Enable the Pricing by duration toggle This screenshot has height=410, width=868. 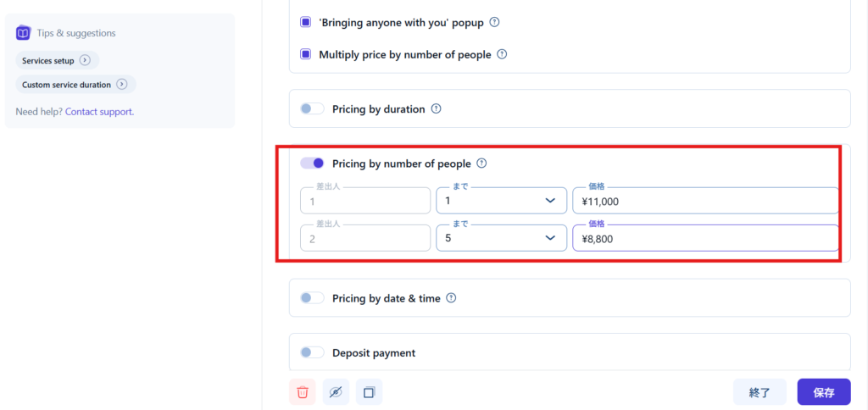point(312,108)
